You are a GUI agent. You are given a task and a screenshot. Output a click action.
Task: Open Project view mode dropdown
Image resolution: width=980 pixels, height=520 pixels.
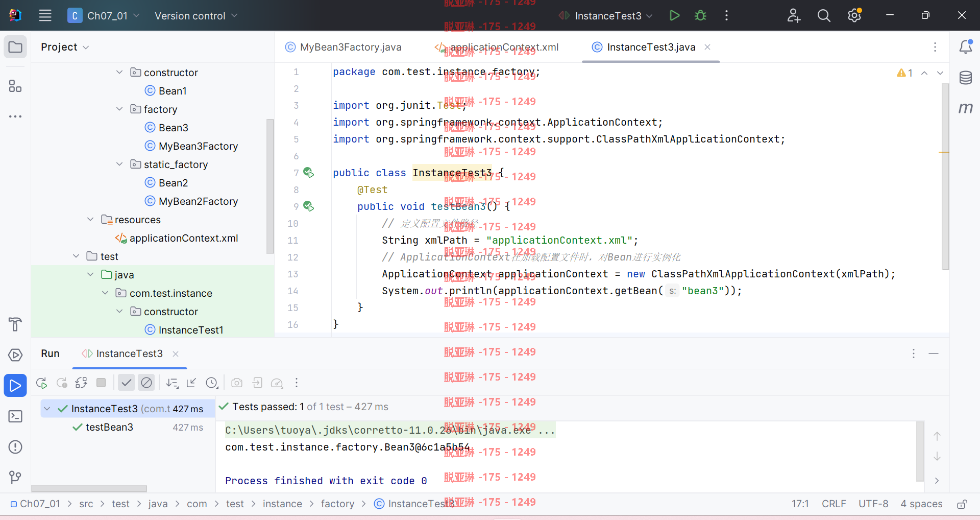point(65,47)
